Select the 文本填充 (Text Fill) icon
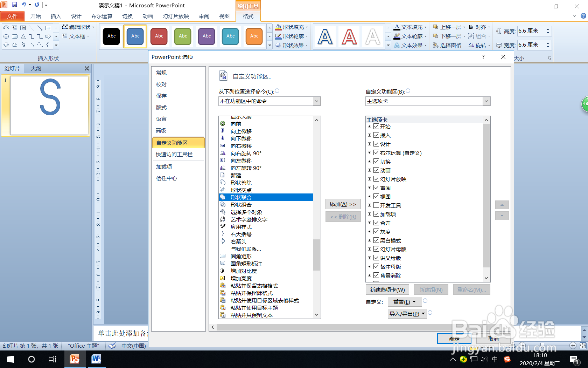Viewport: 588px width, 368px height. pyautogui.click(x=397, y=27)
